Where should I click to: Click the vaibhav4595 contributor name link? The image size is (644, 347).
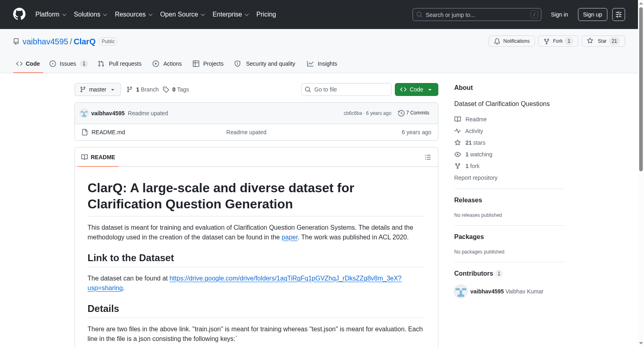[487, 291]
